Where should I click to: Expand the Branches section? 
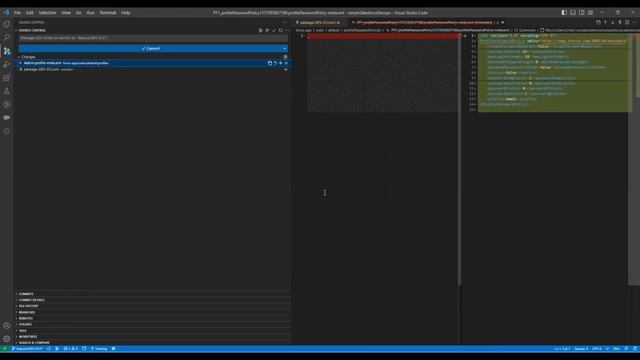tap(27, 312)
